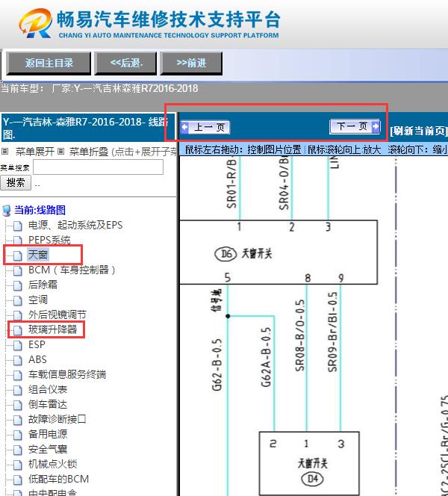The width and height of the screenshot is (448, 496).
Task: Click the page icon beside 空调
Action: (18, 300)
